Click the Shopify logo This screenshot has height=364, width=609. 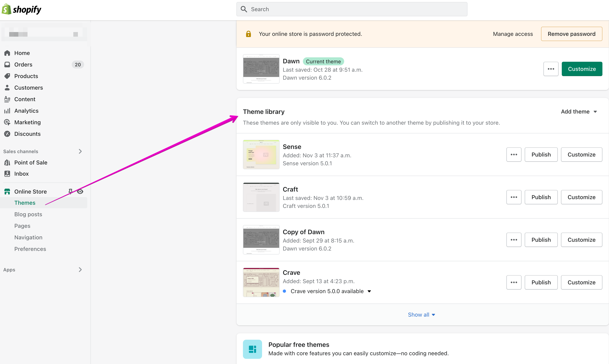click(x=22, y=9)
